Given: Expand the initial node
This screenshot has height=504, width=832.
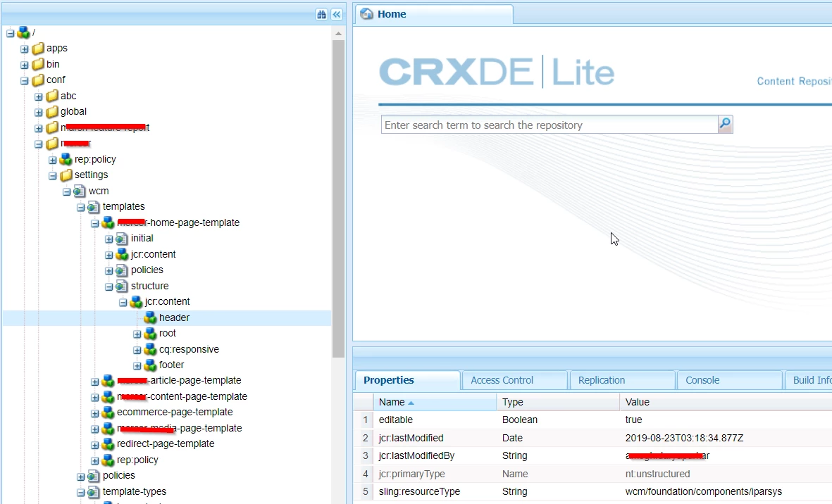Looking at the screenshot, I should (x=108, y=239).
